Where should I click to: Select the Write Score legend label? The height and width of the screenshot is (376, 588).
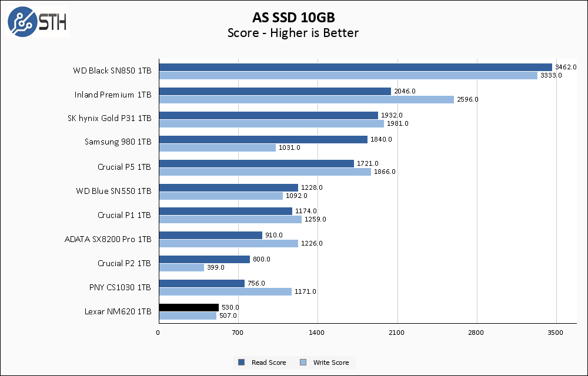click(330, 362)
